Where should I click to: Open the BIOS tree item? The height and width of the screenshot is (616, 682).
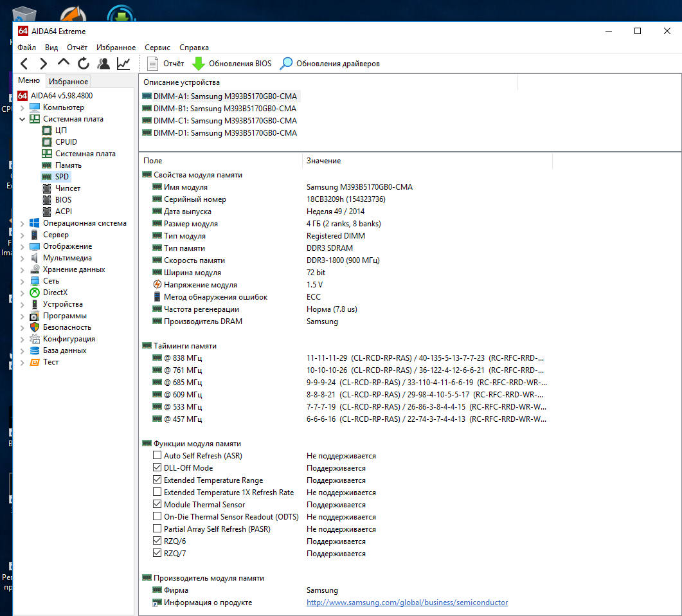click(64, 200)
